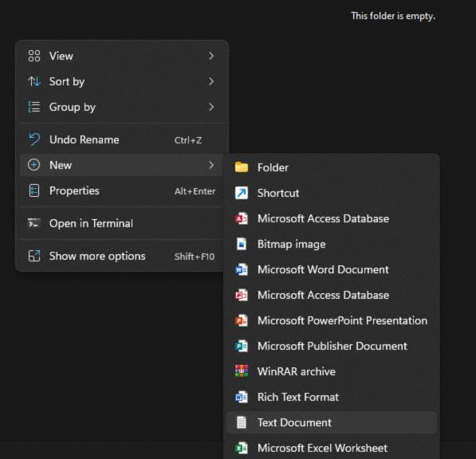The image size is (476, 459).
Task: Expand the View submenu chevron
Action: tap(211, 56)
